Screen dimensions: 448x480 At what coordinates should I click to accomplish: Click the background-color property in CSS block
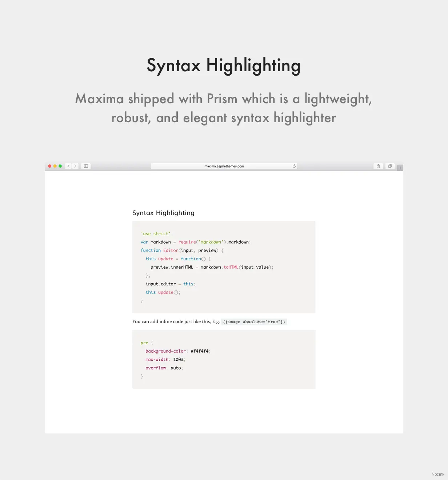coord(165,351)
